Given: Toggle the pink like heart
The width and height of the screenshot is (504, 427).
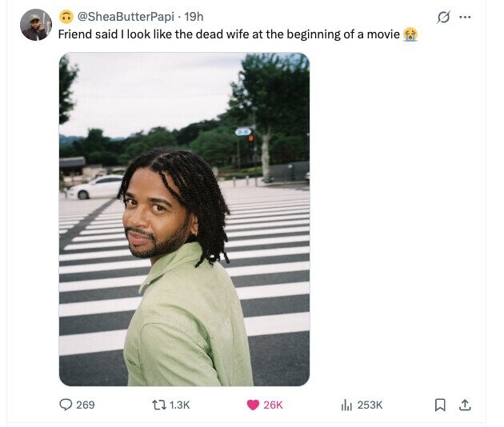Looking at the screenshot, I should coord(253,405).
